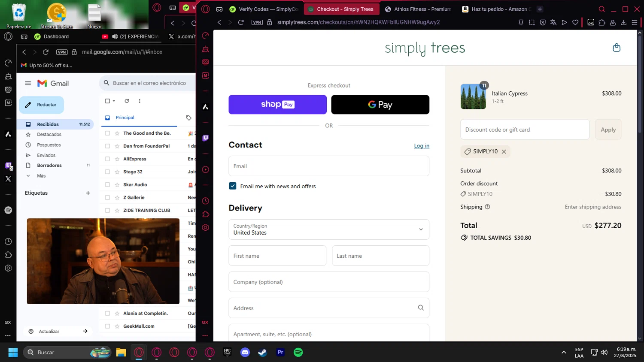Pay with Shop Pay button

(x=277, y=105)
